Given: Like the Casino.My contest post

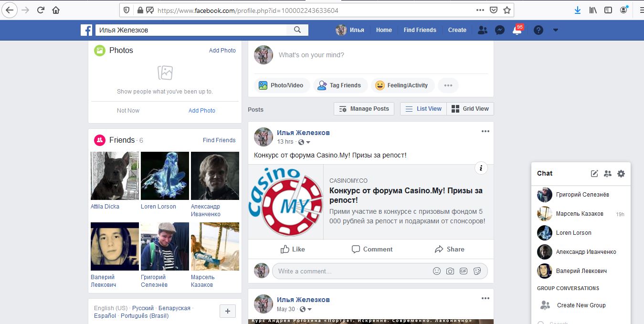Looking at the screenshot, I should coord(293,249).
